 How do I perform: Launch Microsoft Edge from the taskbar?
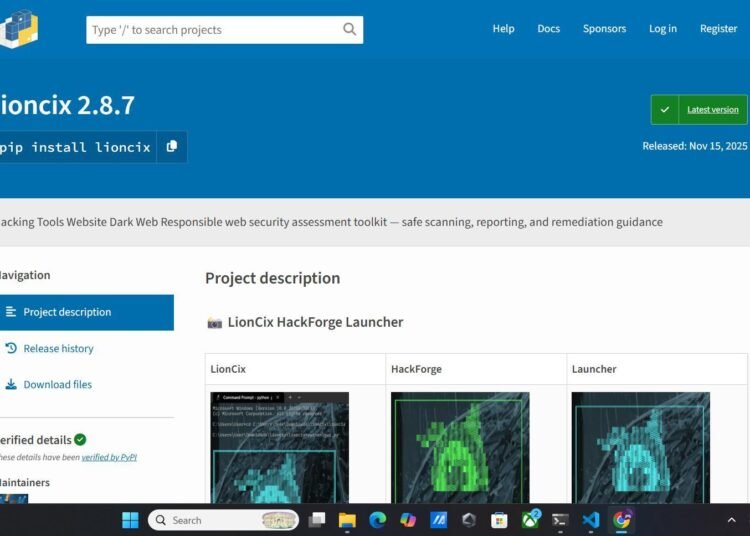(x=377, y=520)
